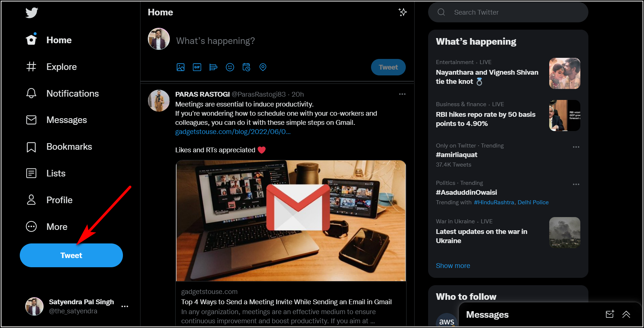This screenshot has width=644, height=328.
Task: Compose new message icon in Messages drawer
Action: (x=610, y=314)
